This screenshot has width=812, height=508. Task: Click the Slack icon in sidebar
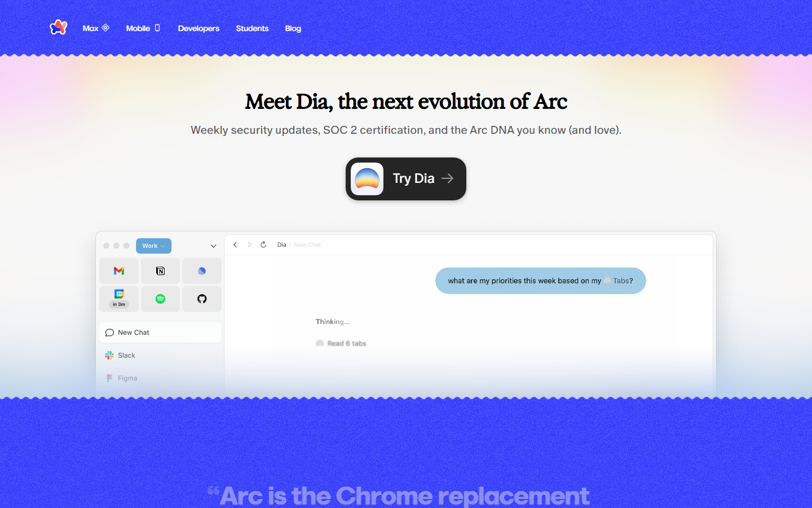coord(109,356)
